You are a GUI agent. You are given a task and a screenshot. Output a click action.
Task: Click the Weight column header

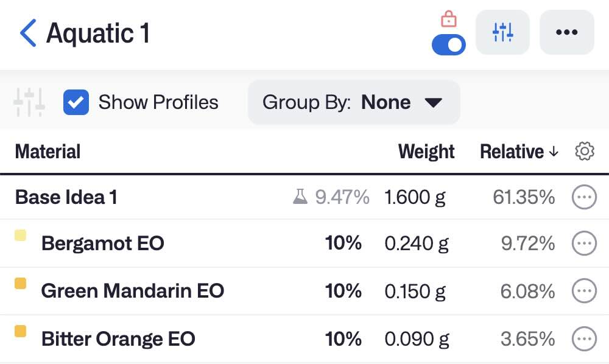tap(426, 152)
